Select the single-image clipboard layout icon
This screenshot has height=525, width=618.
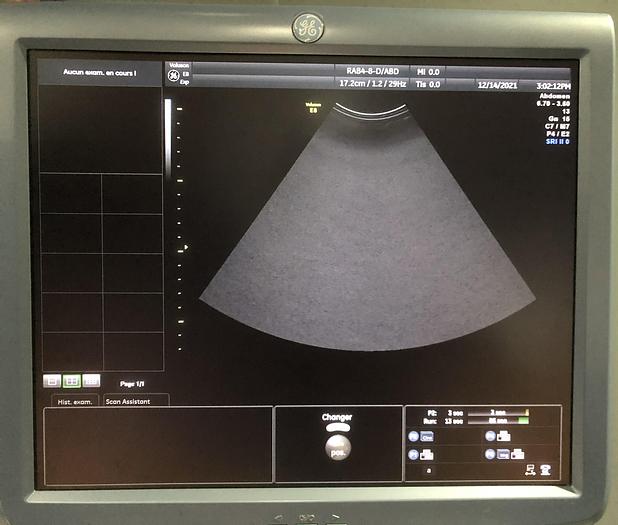tap(52, 380)
